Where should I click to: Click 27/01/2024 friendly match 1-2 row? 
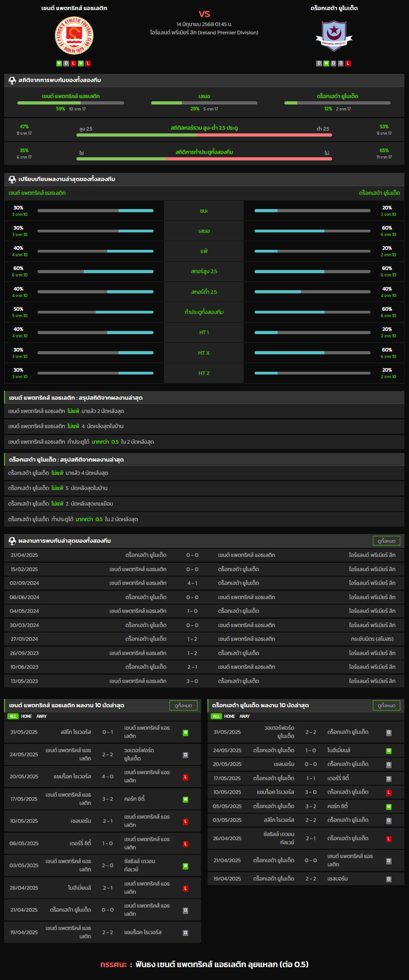pyautogui.click(x=204, y=639)
